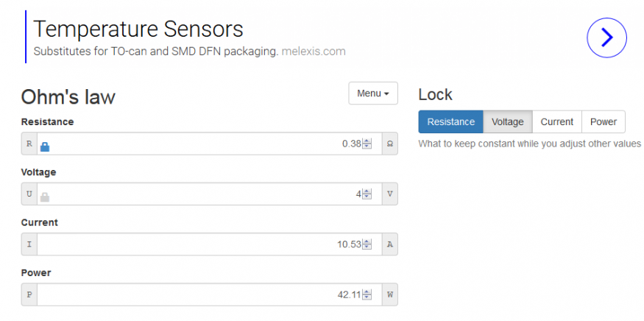Open the Menu dropdown
The width and height of the screenshot is (644, 321).
click(372, 94)
